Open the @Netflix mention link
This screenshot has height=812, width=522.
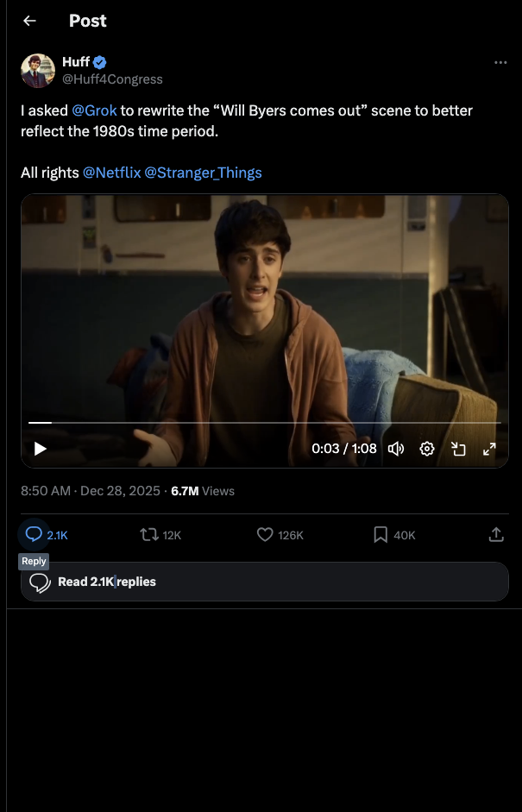[112, 173]
